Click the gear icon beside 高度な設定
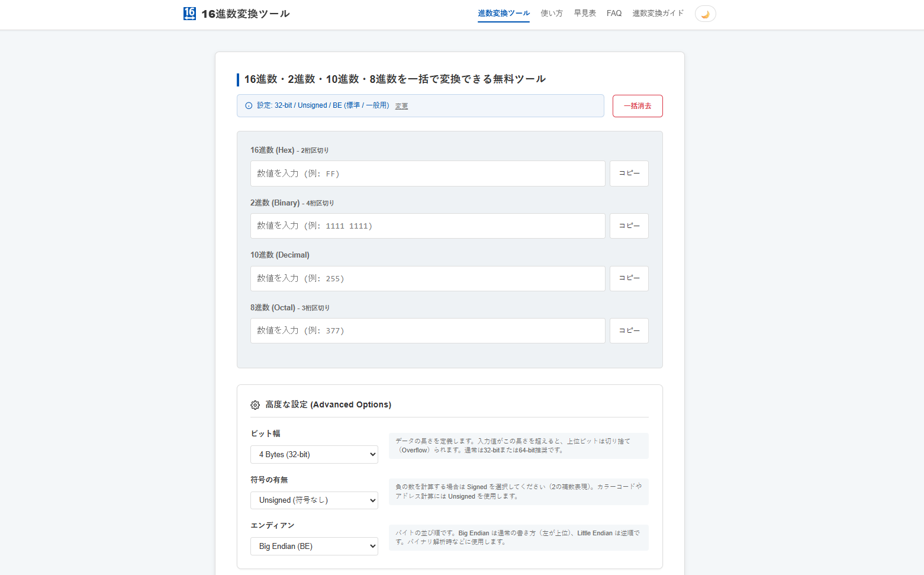 [255, 404]
